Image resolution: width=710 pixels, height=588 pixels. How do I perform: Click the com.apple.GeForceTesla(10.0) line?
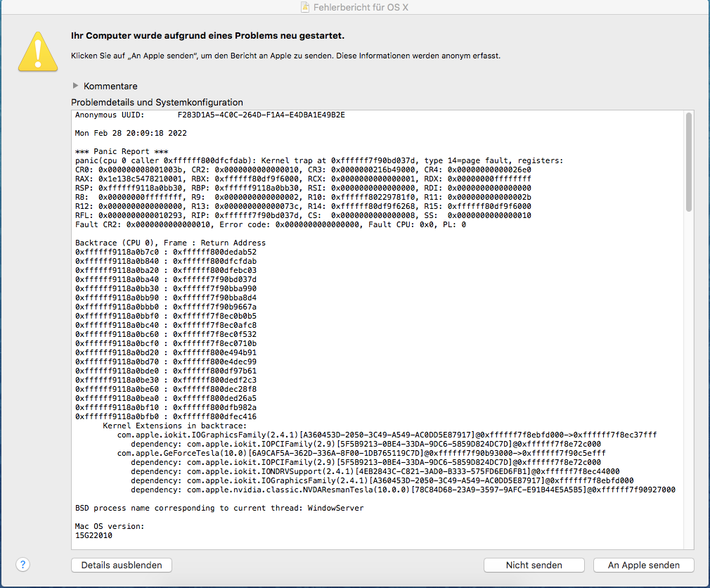coord(361,453)
